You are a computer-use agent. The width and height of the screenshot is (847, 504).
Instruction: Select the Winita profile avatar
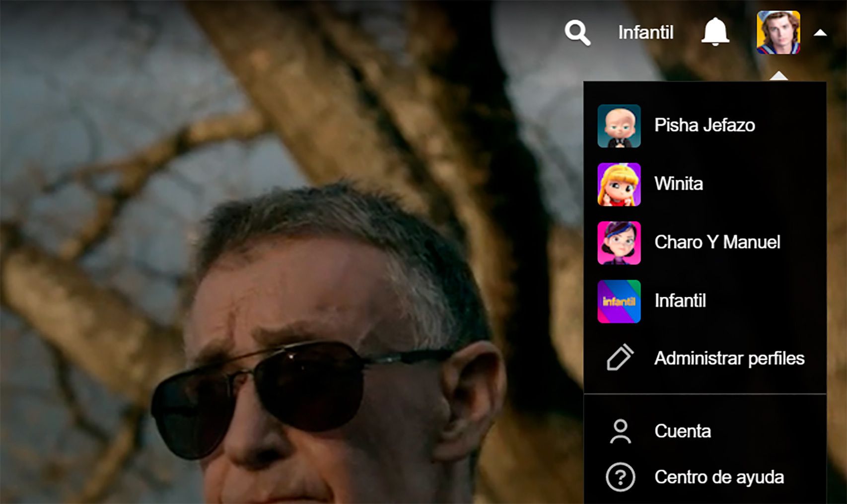coord(619,184)
